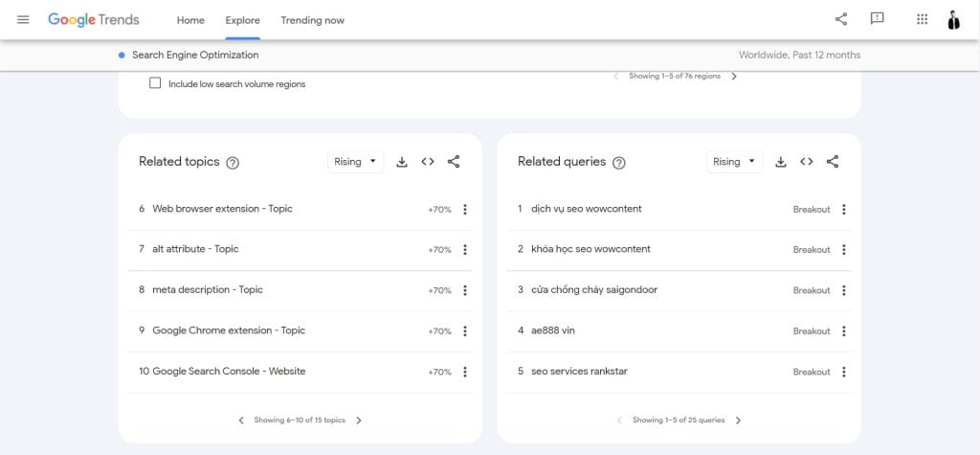Open help for Related topics
The image size is (980, 455).
coord(233,163)
